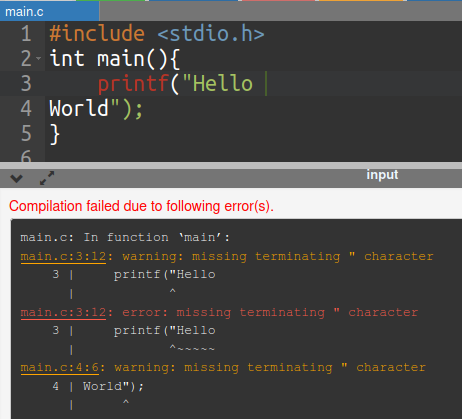Place cursor on the #include directive

click(x=97, y=34)
